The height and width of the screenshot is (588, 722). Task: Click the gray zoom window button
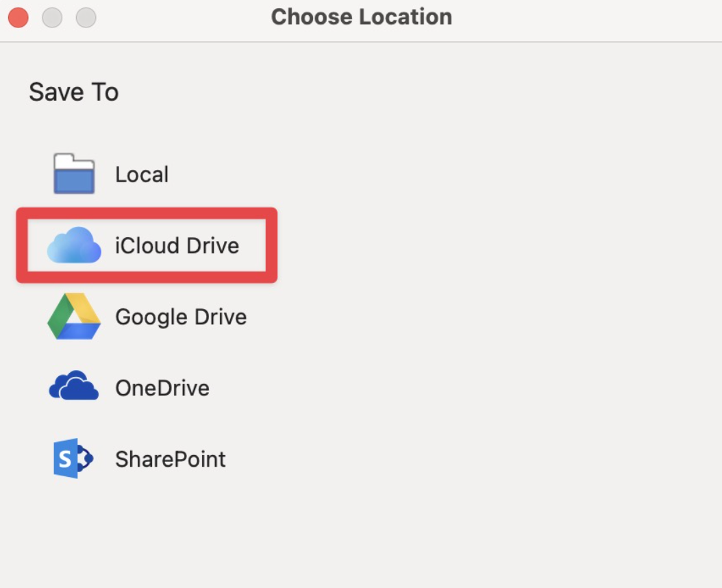coord(86,18)
